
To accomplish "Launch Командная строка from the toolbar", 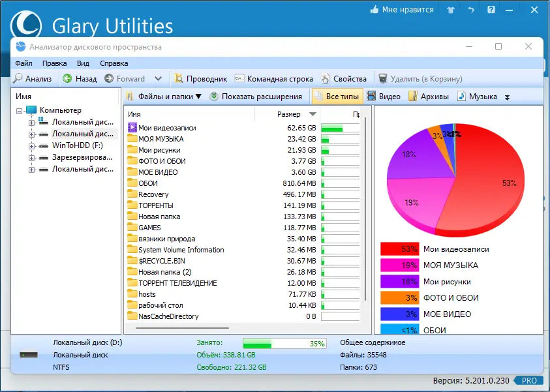I will pos(273,79).
